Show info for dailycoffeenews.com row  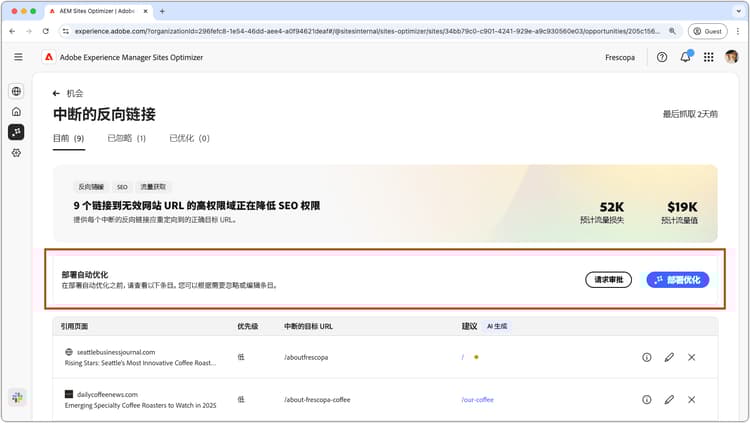click(647, 400)
